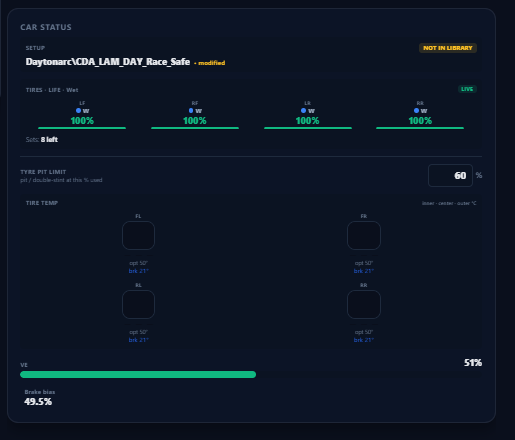515x440 pixels.
Task: Click the Brake bias 49.5% value
Action: click(x=38, y=402)
